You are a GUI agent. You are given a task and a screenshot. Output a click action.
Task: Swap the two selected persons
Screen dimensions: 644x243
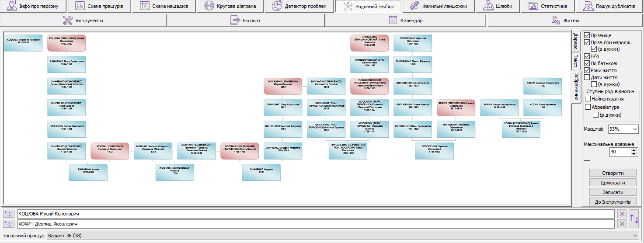pyautogui.click(x=634, y=219)
